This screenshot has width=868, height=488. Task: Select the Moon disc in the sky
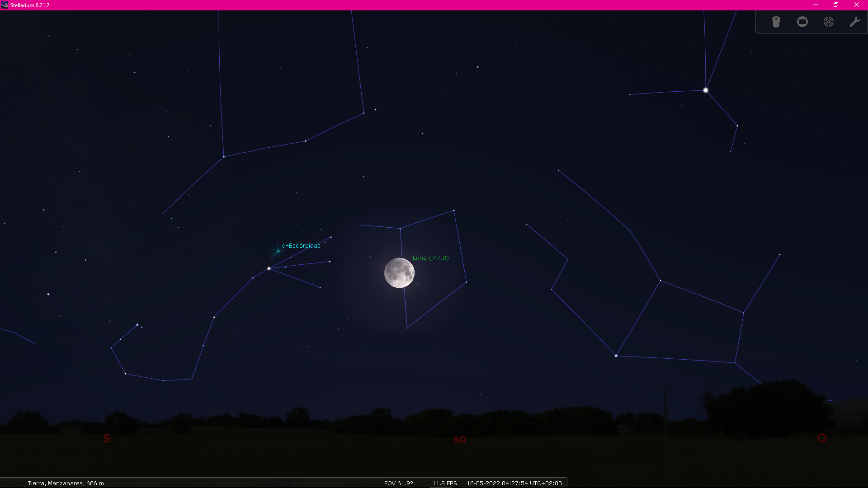pos(399,273)
